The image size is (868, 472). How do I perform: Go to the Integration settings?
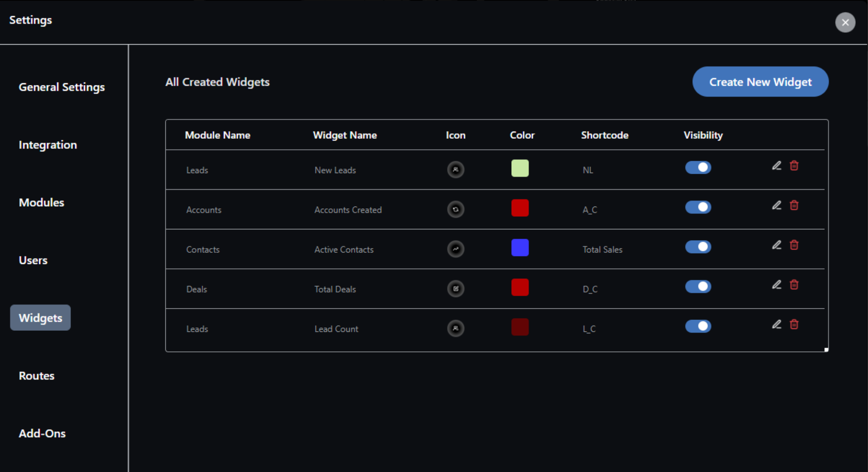click(48, 145)
